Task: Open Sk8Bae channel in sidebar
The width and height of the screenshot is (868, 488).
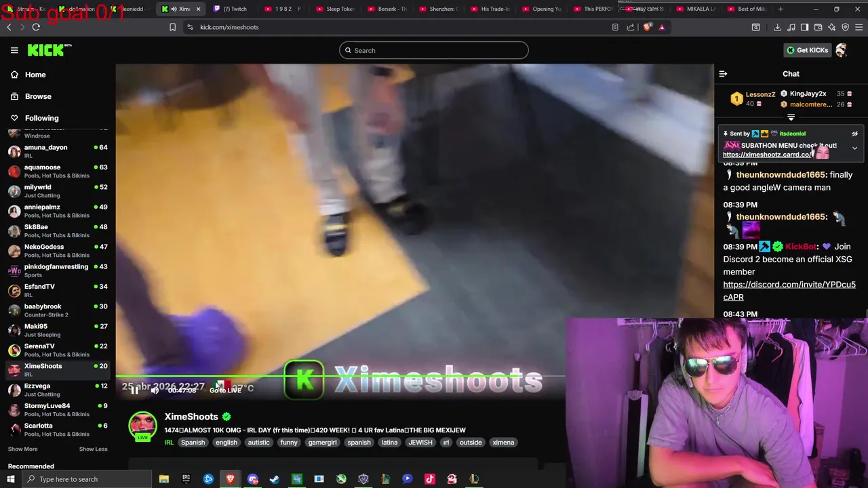Action: tap(58, 230)
